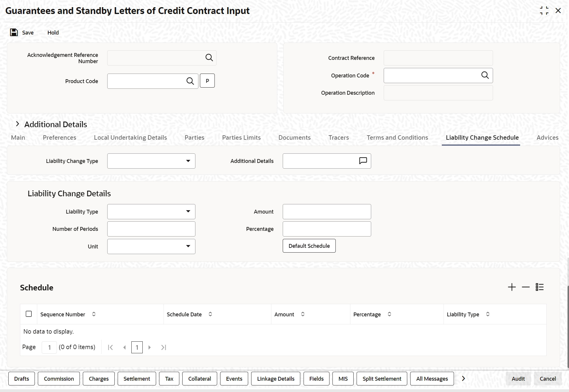Show more bottom toolbar buttons with chevron
Viewport: 569px width, 392px height.
(x=463, y=379)
